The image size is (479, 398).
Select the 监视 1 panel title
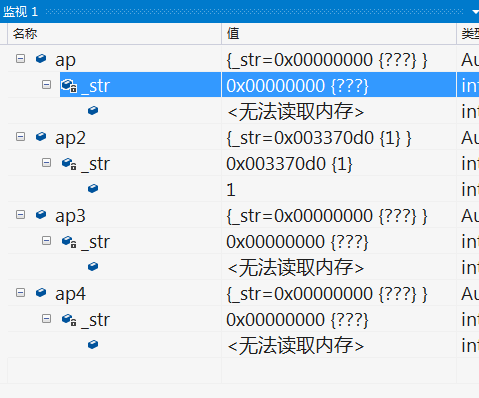tap(21, 12)
